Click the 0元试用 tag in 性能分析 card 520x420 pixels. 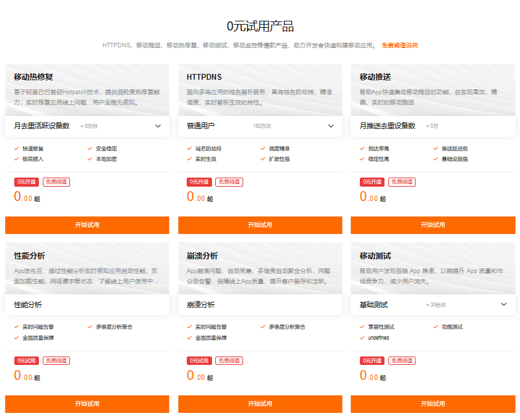click(x=27, y=360)
